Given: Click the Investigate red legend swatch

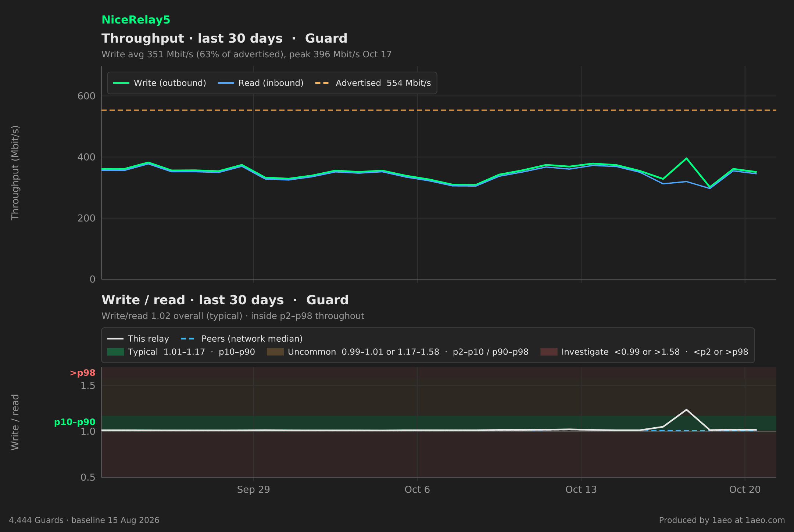Looking at the screenshot, I should (549, 352).
